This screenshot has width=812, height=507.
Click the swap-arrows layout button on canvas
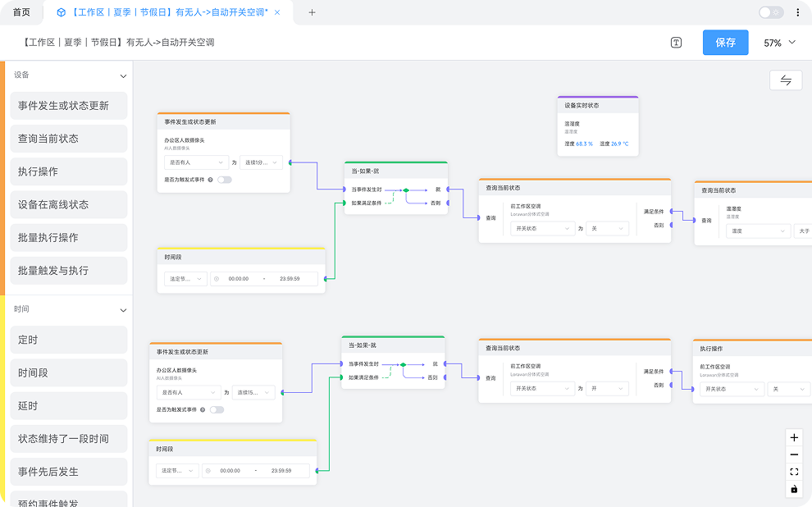785,80
